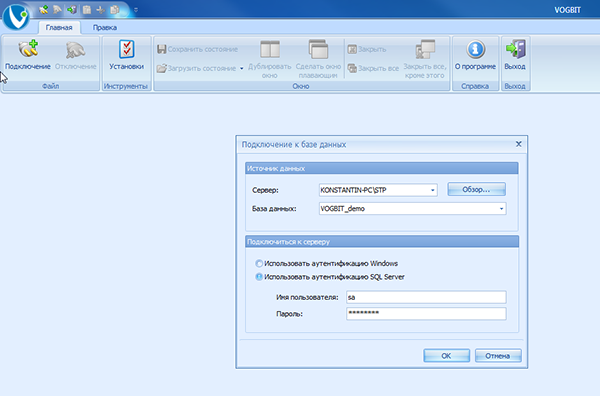Close the Подключение к базе данных dialog
600x396 pixels.
pyautogui.click(x=518, y=144)
